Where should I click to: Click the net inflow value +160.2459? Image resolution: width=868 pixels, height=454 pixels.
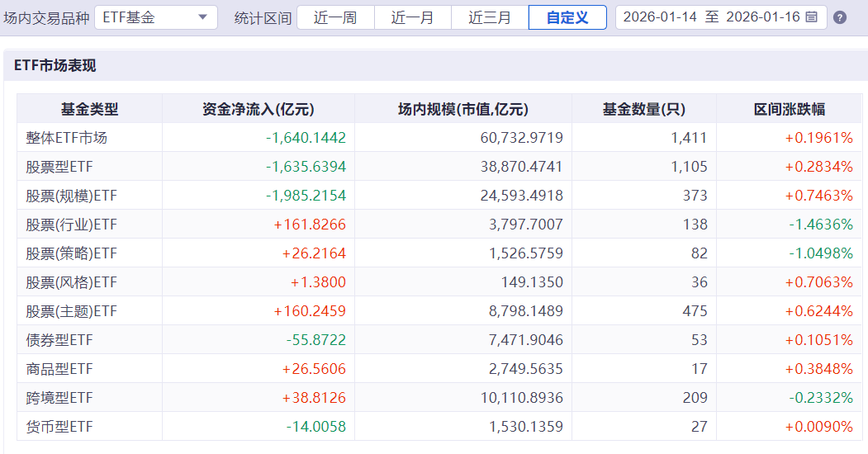(310, 310)
